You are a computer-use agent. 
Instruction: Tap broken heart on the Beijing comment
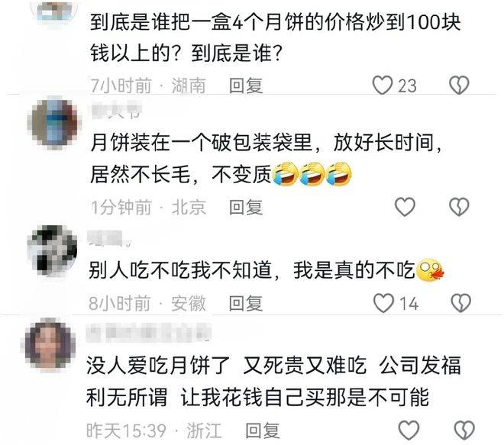click(459, 207)
